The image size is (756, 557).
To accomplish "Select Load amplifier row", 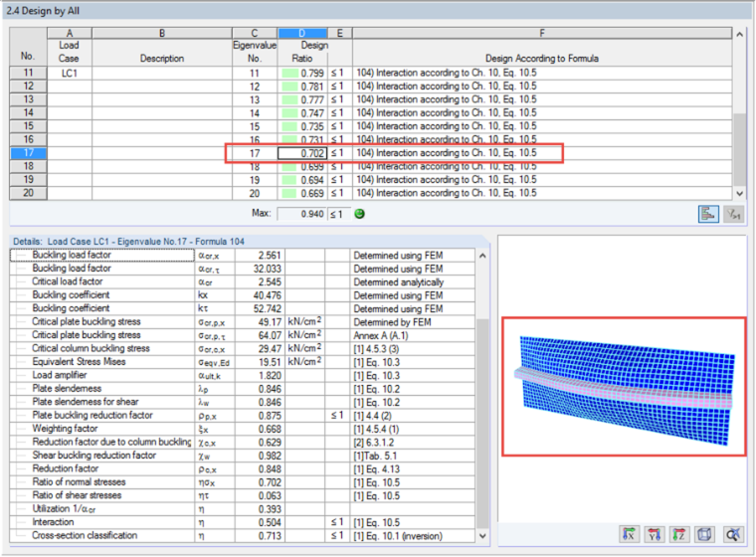I will pyautogui.click(x=242, y=375).
